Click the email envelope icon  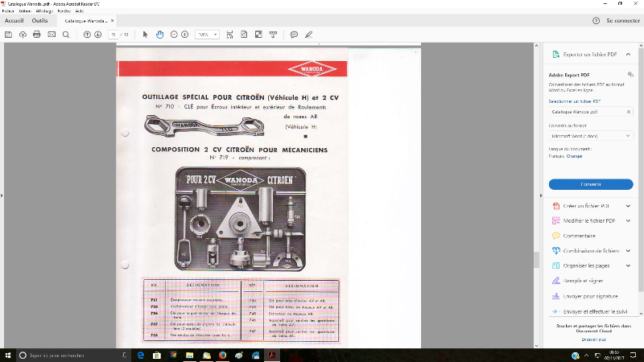tap(51, 35)
